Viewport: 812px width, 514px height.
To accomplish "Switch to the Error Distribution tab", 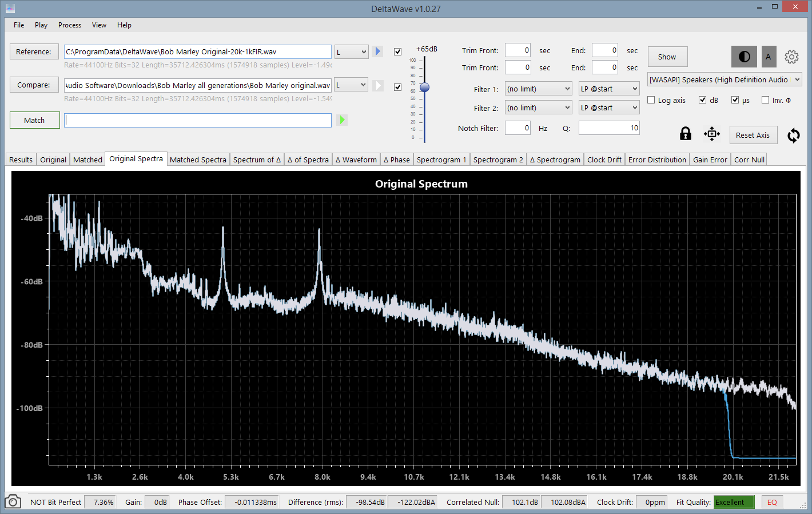I will [657, 160].
